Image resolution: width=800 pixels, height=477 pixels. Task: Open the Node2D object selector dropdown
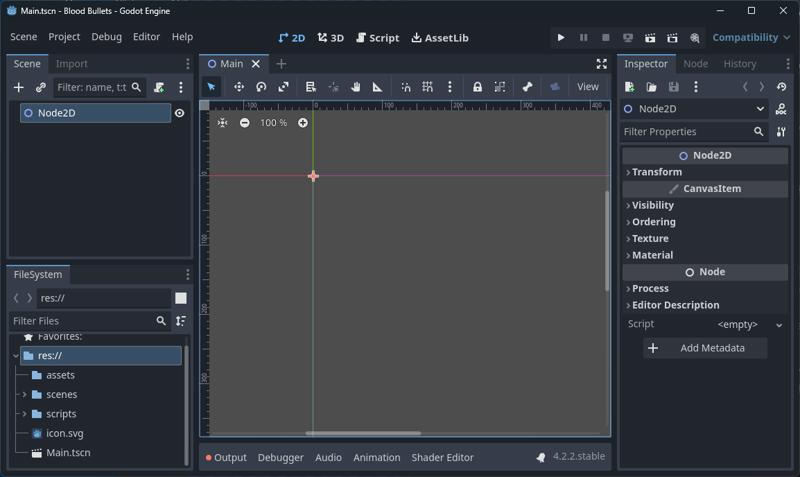point(694,109)
